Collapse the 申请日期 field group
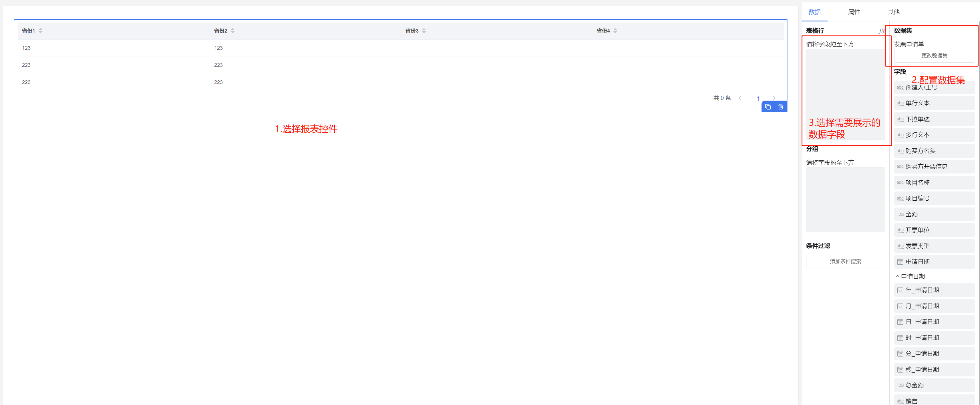Image resolution: width=980 pixels, height=405 pixels. (x=897, y=276)
